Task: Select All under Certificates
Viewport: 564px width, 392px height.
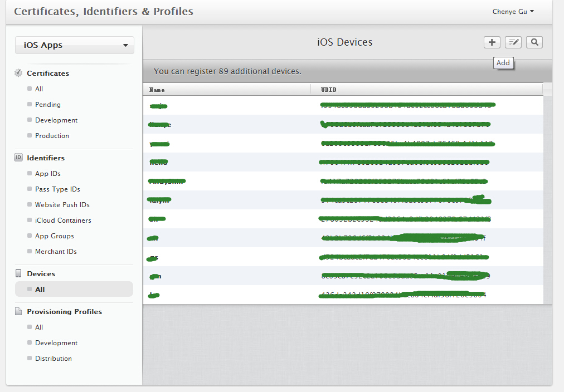Action: (x=39, y=89)
